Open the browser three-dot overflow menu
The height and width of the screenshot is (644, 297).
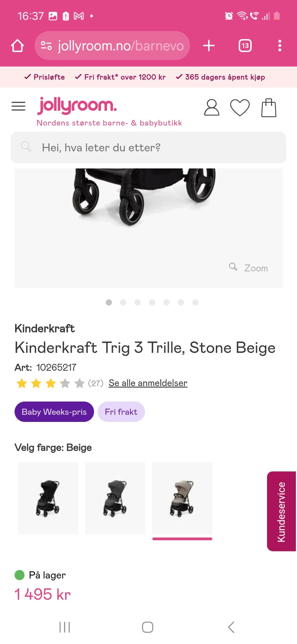[x=280, y=46]
